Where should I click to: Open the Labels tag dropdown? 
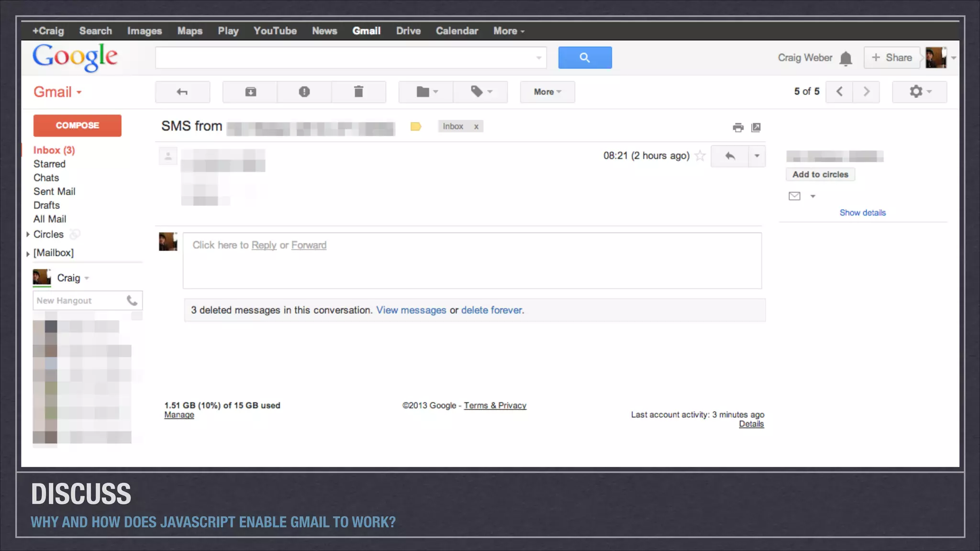480,92
